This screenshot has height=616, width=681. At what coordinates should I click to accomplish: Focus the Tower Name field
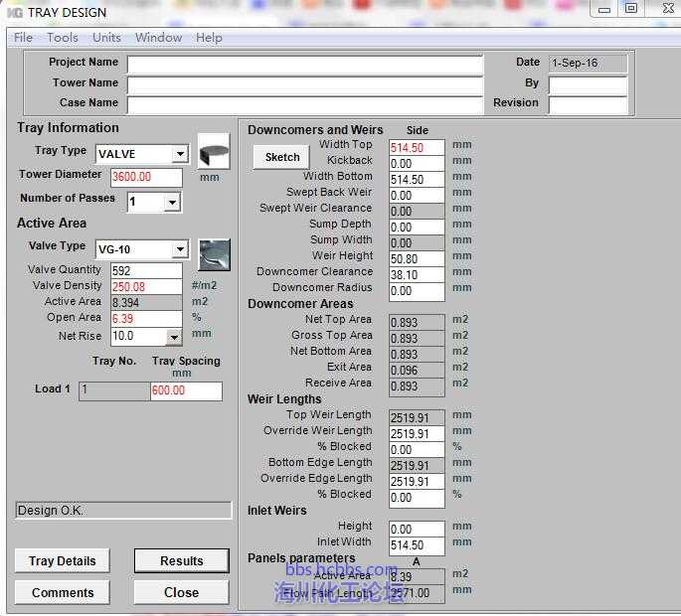305,85
